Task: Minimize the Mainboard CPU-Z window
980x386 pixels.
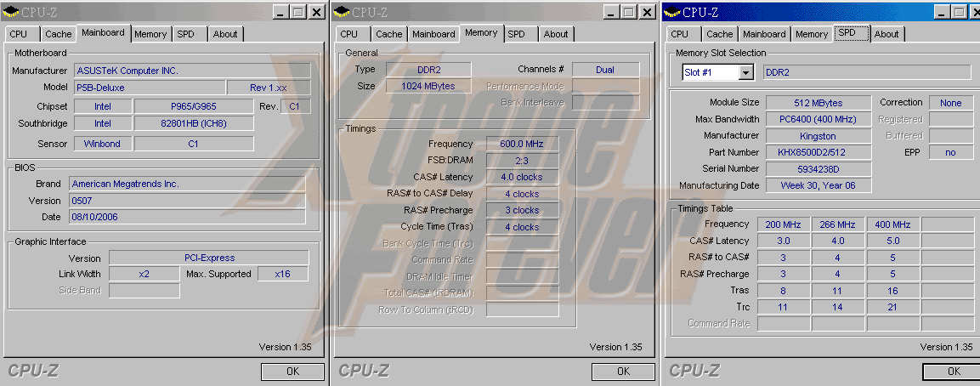Action: tap(280, 12)
